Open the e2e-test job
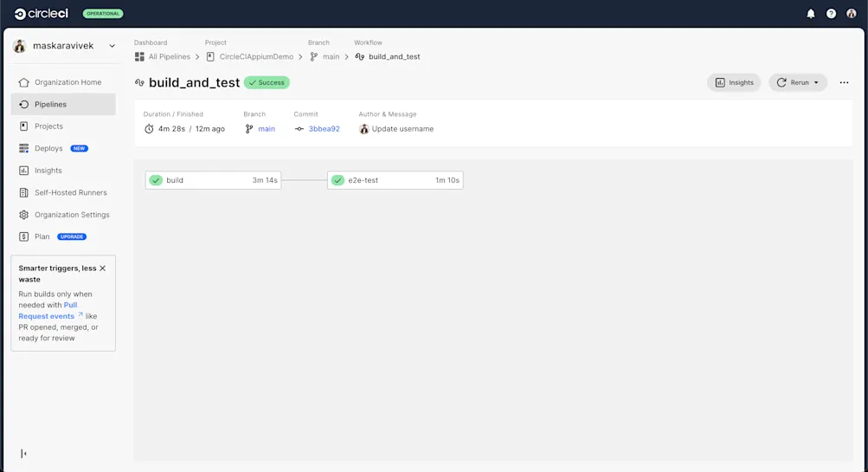 (x=395, y=180)
